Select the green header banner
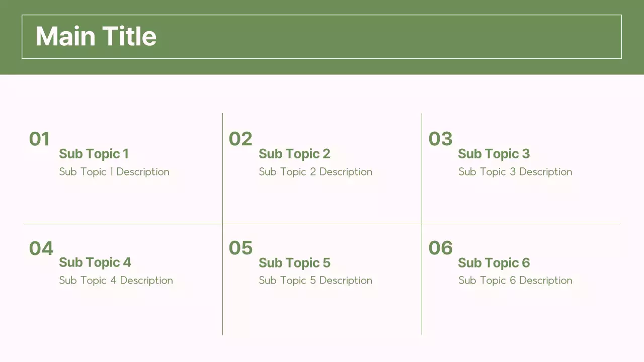Viewport: 644px width, 362px height. (322, 68)
